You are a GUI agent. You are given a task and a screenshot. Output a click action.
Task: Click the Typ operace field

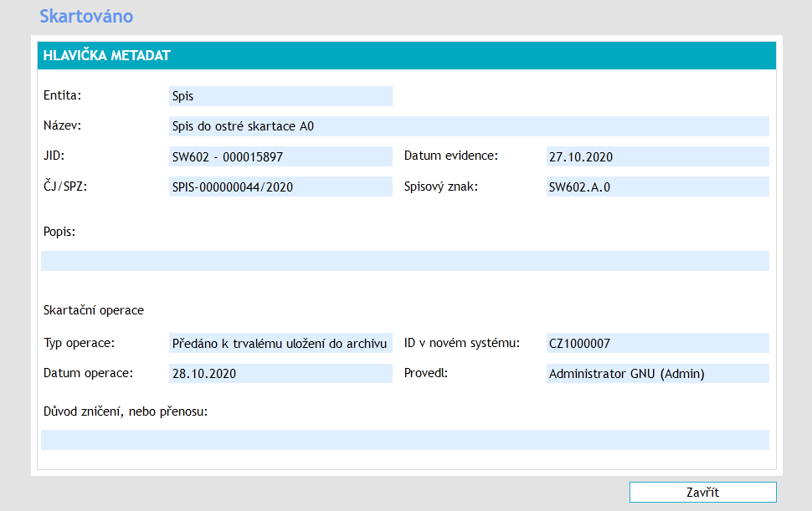coord(280,343)
